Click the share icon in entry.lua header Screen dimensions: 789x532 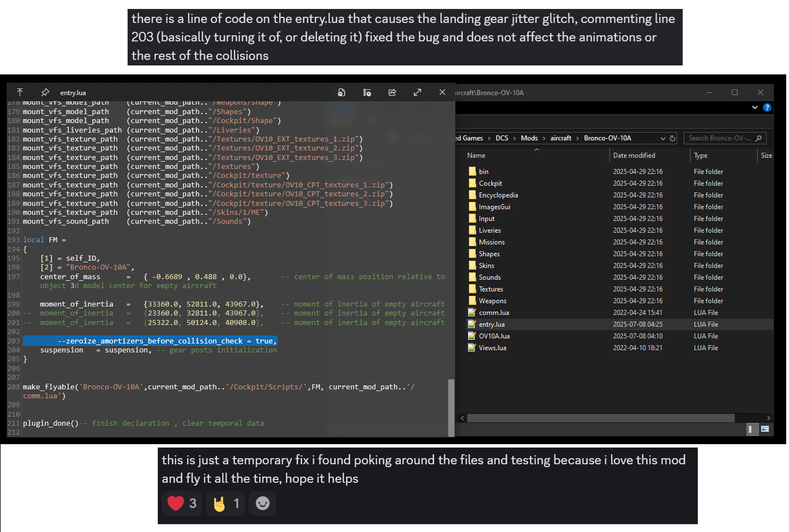(x=392, y=92)
